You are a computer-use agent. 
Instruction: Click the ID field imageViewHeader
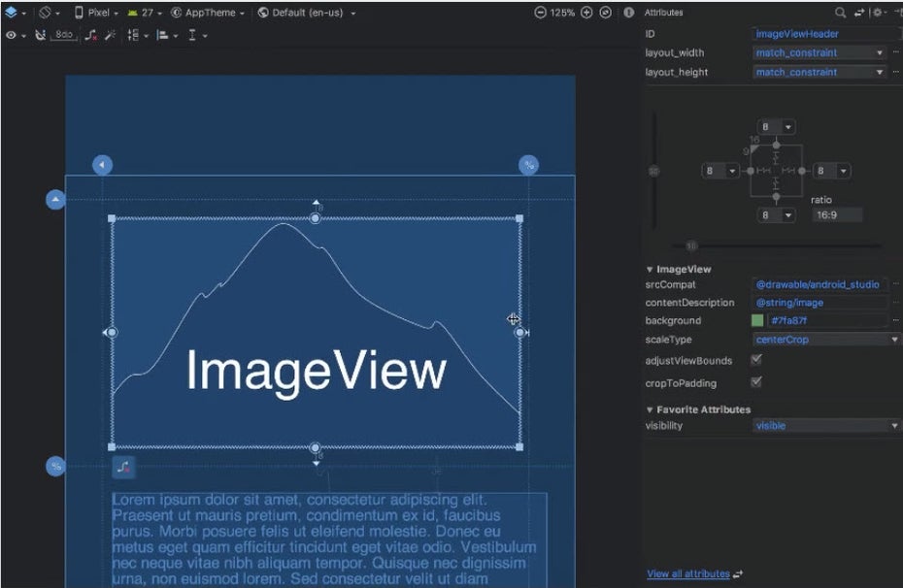tap(826, 33)
